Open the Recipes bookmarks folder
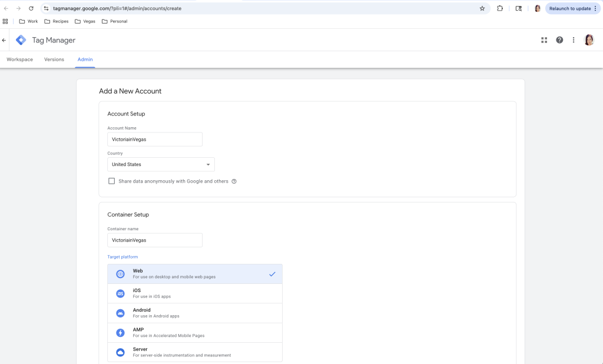This screenshot has width=603, height=364. pos(56,21)
